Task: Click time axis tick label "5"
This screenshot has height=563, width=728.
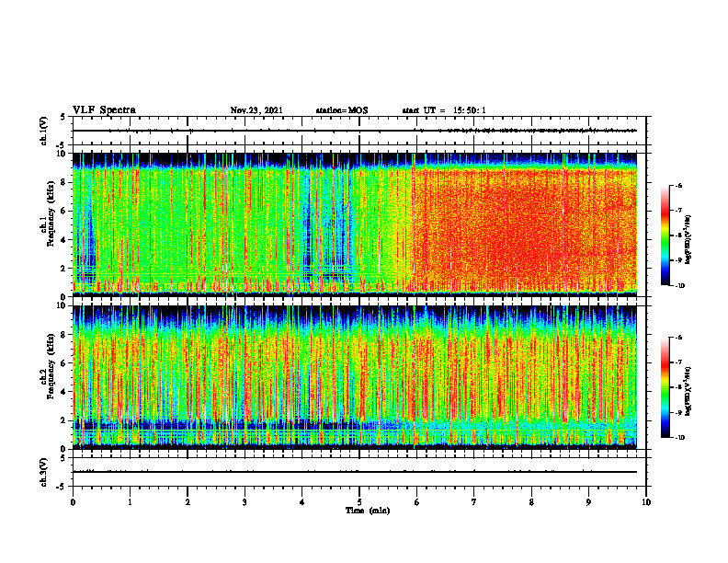Action: click(359, 502)
